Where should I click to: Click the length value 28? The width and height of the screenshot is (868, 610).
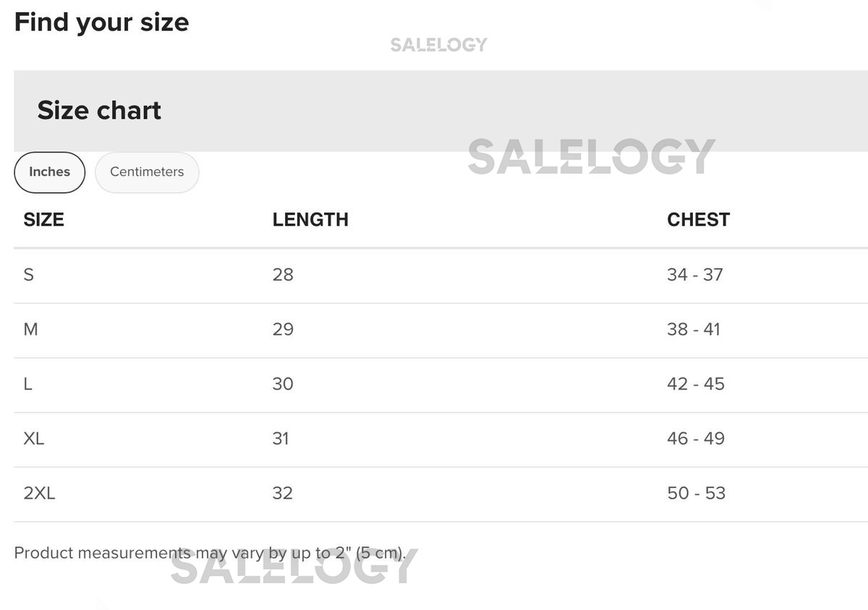(x=283, y=275)
